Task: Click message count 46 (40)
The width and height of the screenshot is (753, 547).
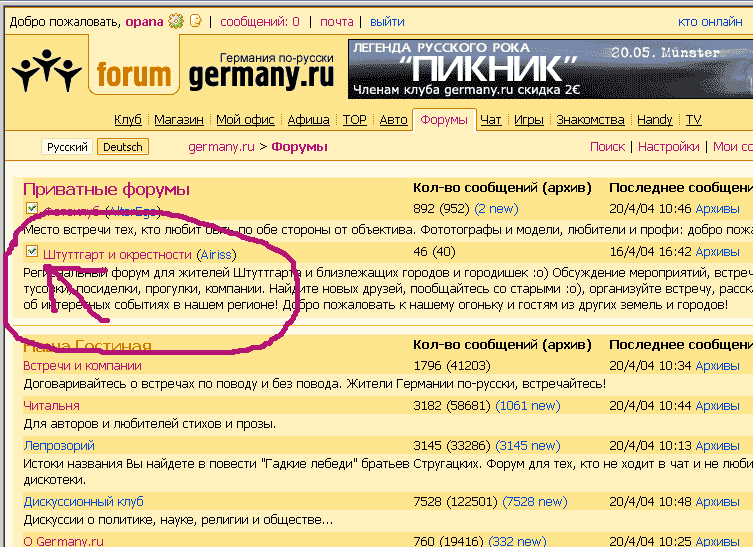Action: coord(434,252)
